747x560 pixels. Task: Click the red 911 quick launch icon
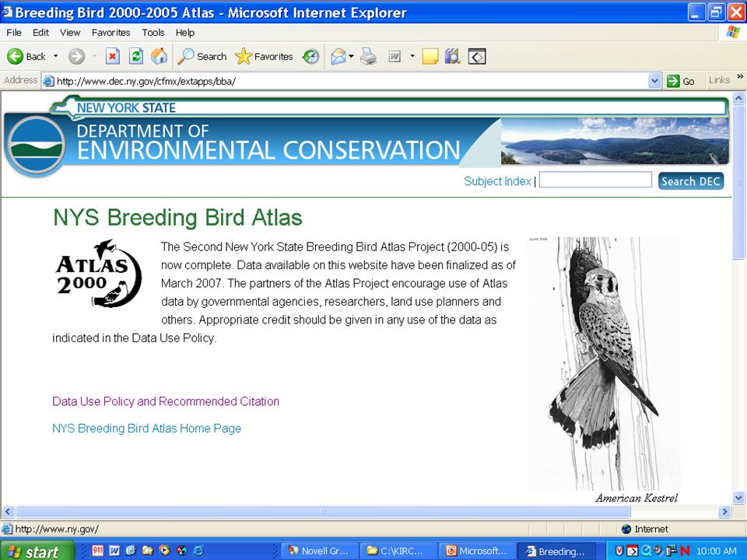[98, 551]
